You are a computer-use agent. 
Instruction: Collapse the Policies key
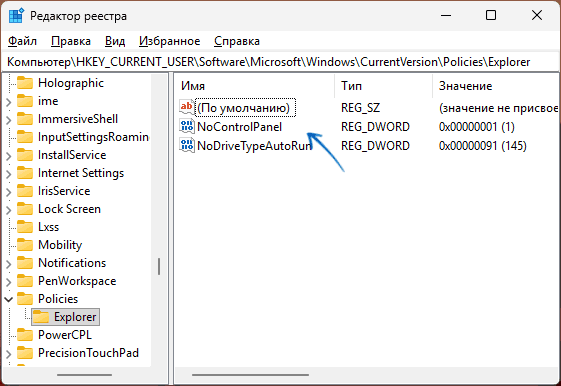click(9, 299)
